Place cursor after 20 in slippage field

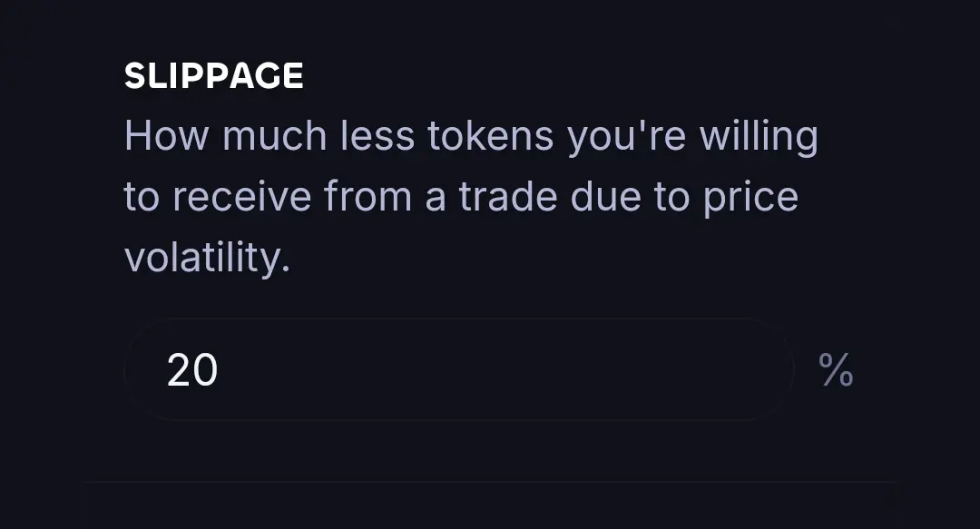220,370
